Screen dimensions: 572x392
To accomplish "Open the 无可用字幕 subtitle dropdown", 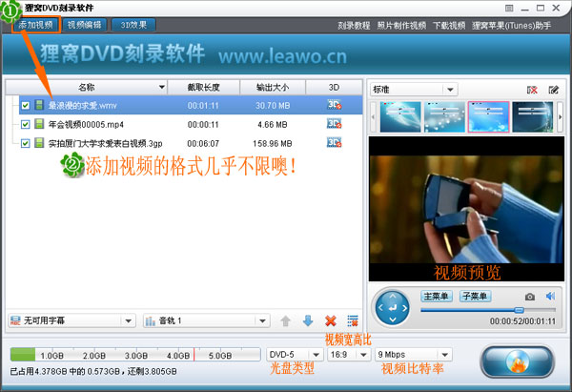I will [71, 320].
